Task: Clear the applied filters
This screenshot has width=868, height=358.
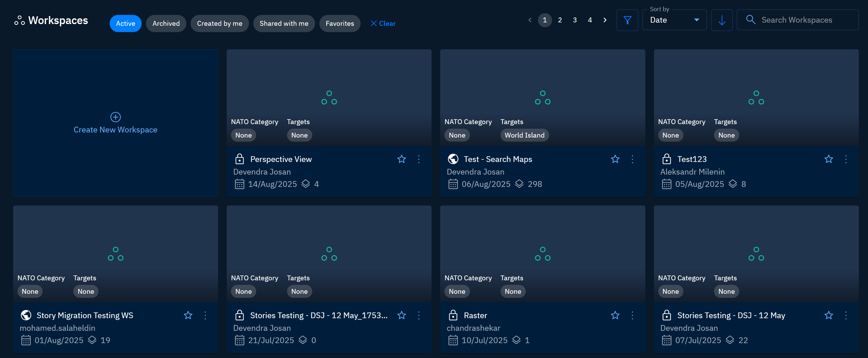Action: (x=383, y=24)
